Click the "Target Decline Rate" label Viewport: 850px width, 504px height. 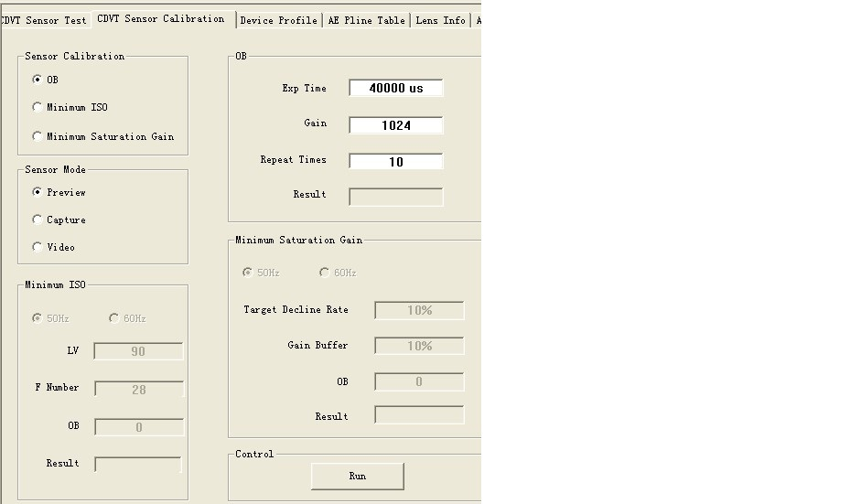point(296,309)
